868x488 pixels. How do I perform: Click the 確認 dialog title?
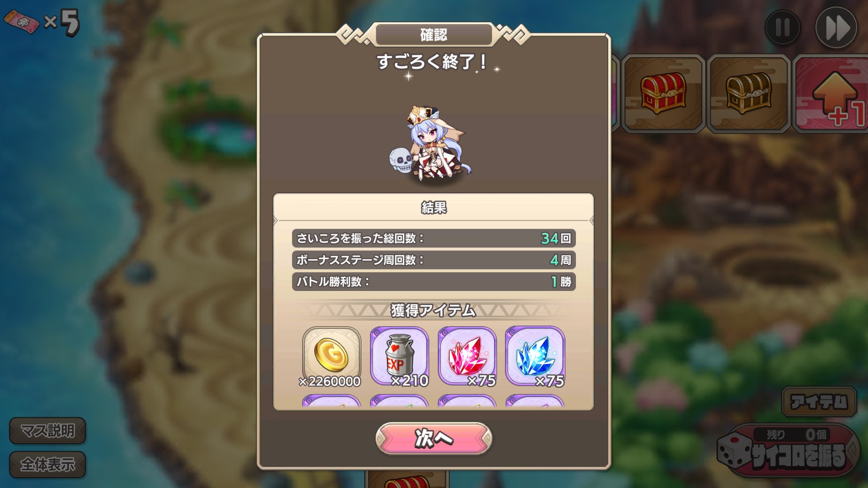click(x=434, y=34)
